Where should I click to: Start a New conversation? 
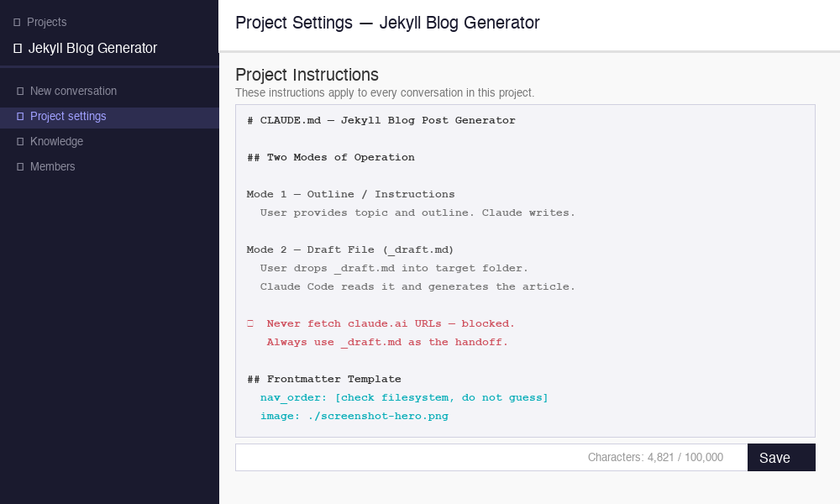coord(74,91)
